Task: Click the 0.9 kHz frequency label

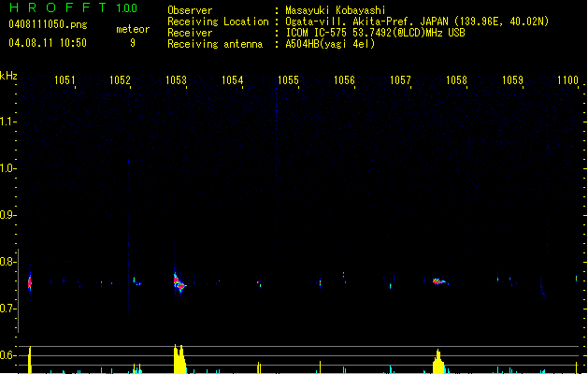Action: point(7,215)
